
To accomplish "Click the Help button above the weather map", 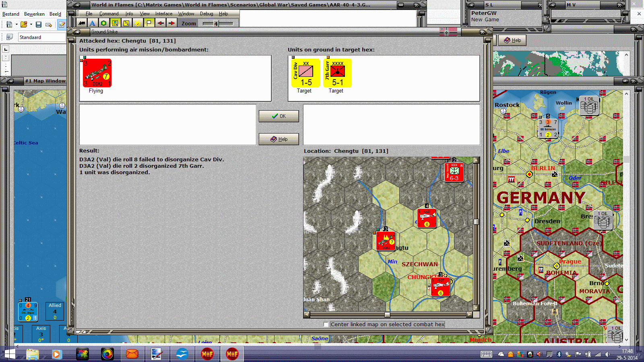I will click(512, 40).
